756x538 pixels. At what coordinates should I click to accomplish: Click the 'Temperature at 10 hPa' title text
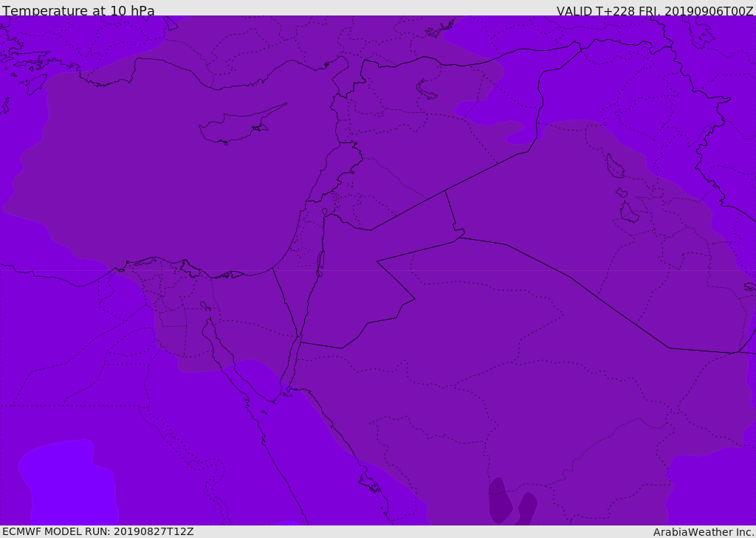pyautogui.click(x=78, y=10)
